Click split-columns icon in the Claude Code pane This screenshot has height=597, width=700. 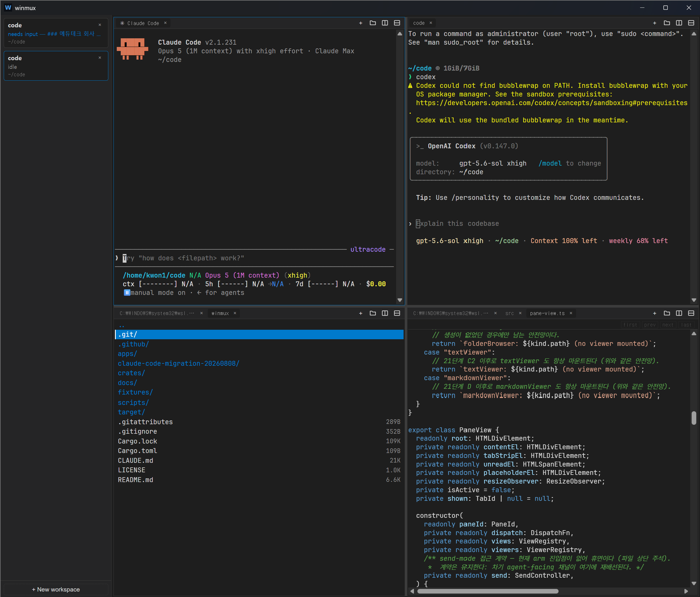click(x=385, y=23)
